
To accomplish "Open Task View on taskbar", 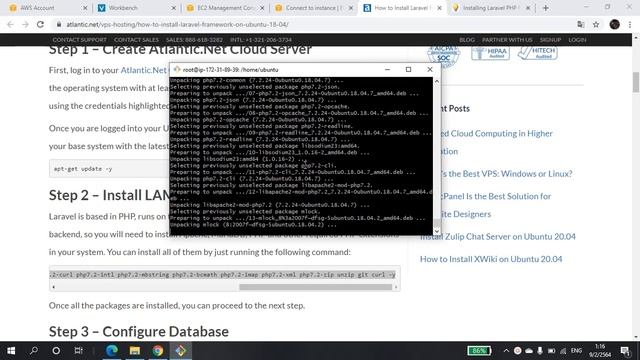I will [78, 351].
